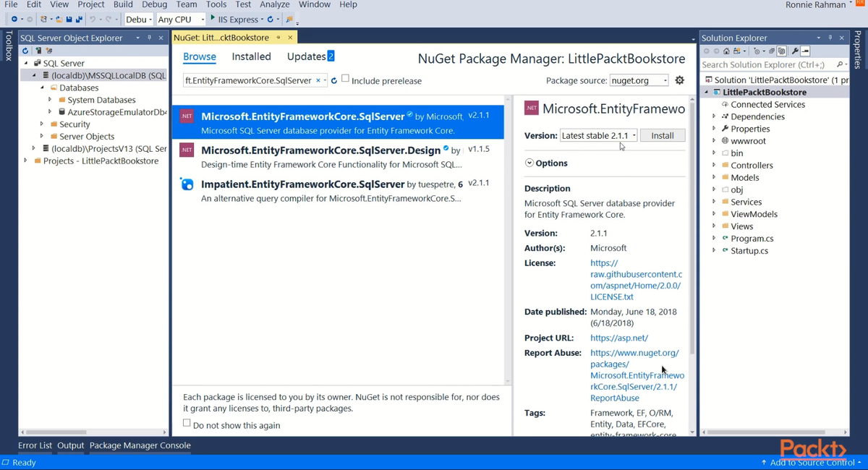Image resolution: width=868 pixels, height=470 pixels.
Task: Open the Build menu
Action: (123, 4)
